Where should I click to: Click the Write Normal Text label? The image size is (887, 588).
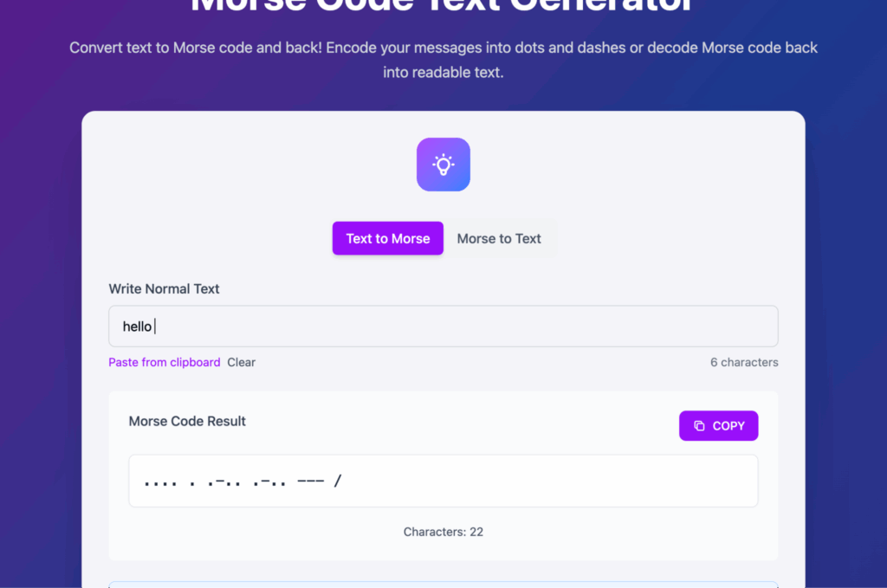tap(164, 288)
